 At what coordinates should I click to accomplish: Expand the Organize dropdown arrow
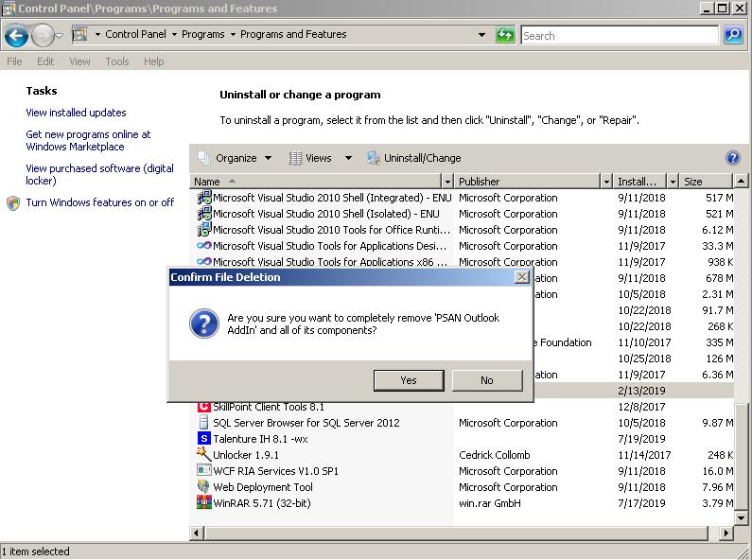(x=268, y=158)
